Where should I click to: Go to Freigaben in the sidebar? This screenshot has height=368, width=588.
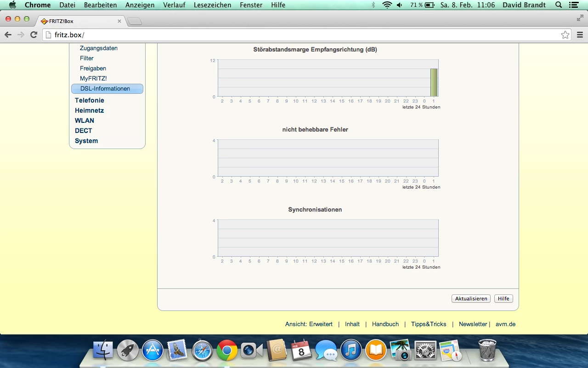pyautogui.click(x=93, y=69)
